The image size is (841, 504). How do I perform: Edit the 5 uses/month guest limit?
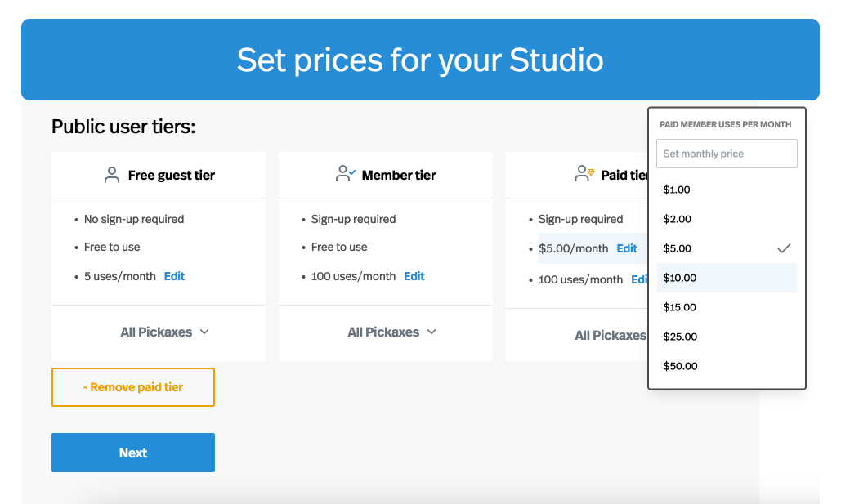(174, 276)
